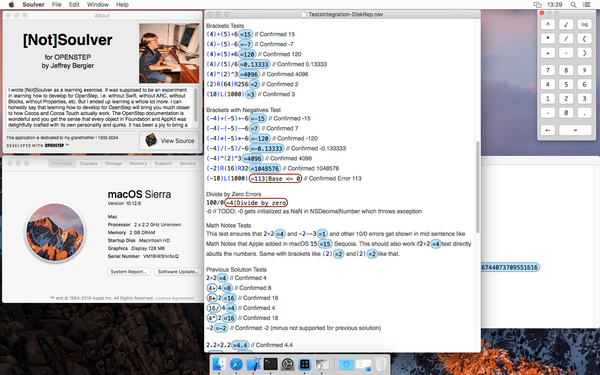The width and height of the screenshot is (600, 375).
Task: Tap the 7 key on the keypad
Action: 548,70
